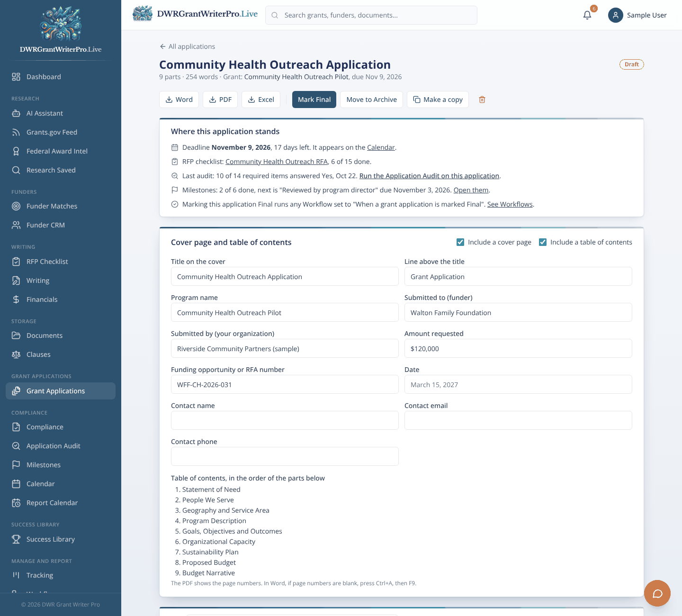
Task: Click the AI Assistant robot icon
Action: click(x=16, y=113)
